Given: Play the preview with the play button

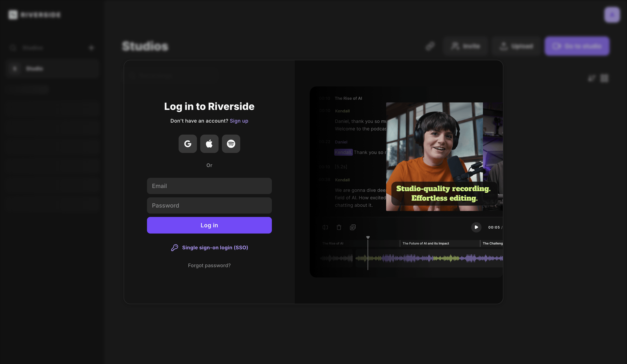Looking at the screenshot, I should pos(476,227).
